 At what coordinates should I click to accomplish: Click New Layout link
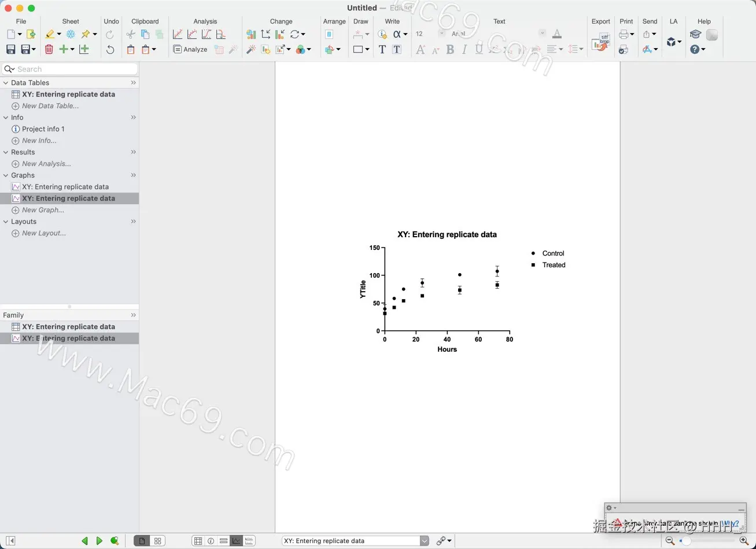coord(44,233)
